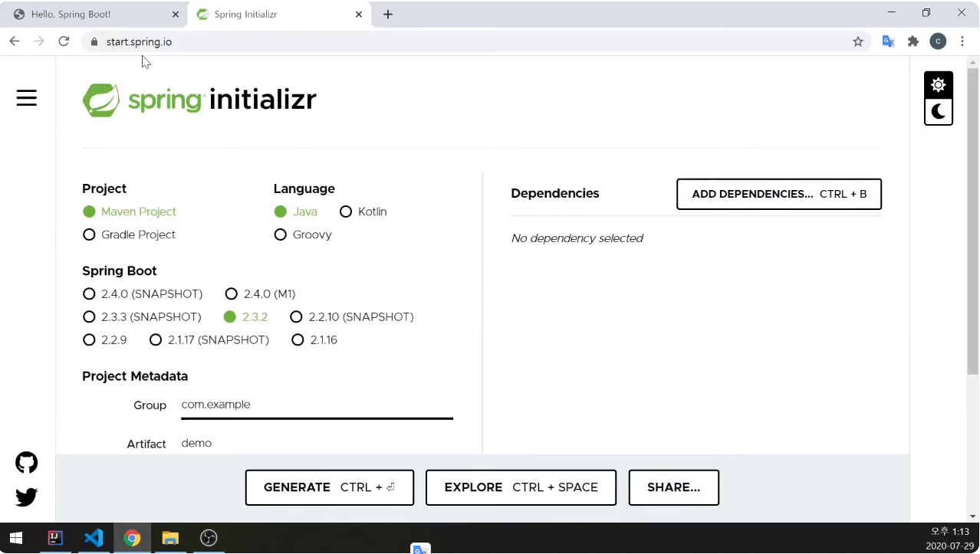Open Chrome from the taskbar

[132, 538]
